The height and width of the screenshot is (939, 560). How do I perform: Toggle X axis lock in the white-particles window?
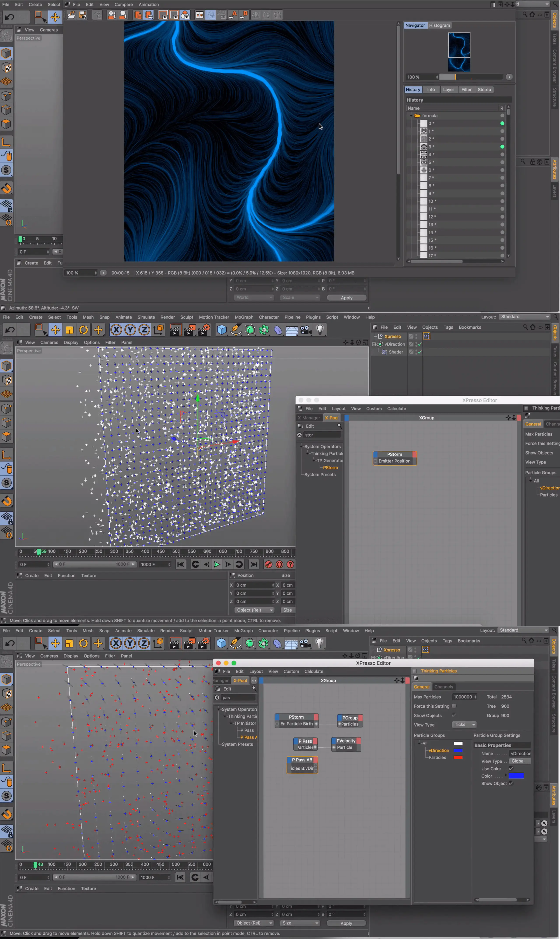116,330
